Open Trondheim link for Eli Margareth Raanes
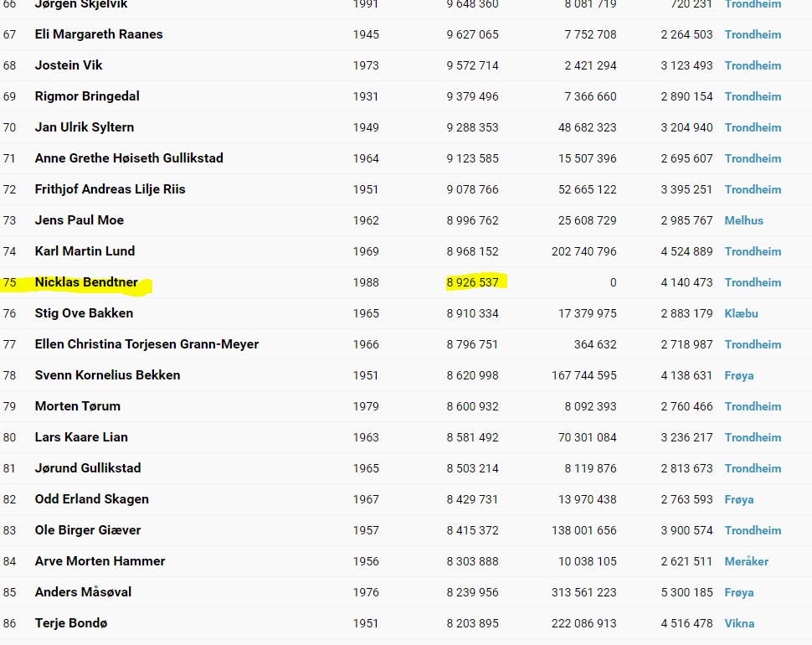Screen dimensions: 812x645 tap(753, 34)
